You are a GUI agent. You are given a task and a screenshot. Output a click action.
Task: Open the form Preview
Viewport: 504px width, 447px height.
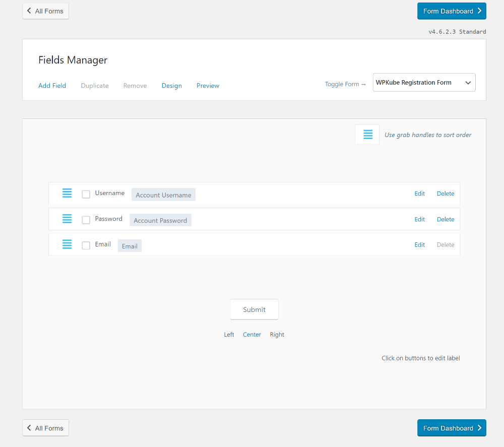tap(208, 86)
